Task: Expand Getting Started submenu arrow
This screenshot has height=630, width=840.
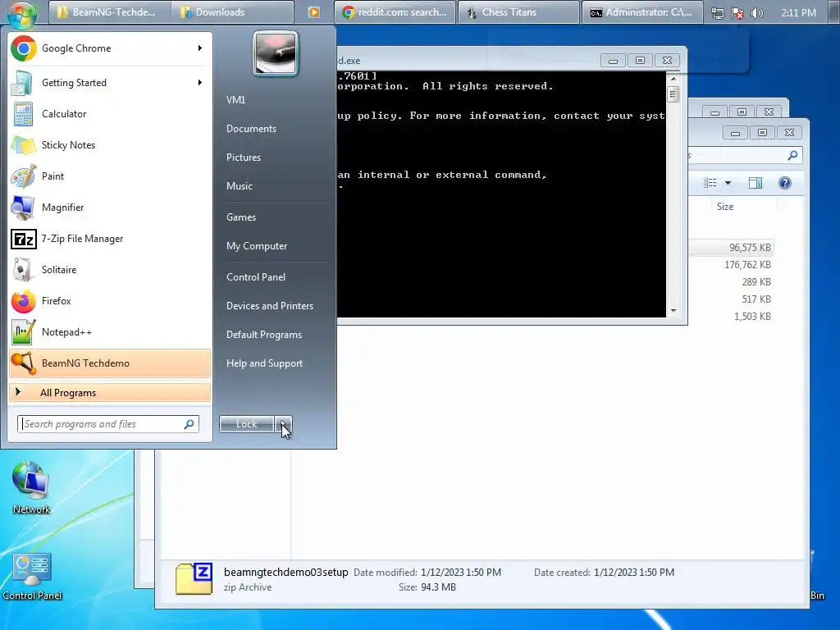Action: (x=200, y=83)
